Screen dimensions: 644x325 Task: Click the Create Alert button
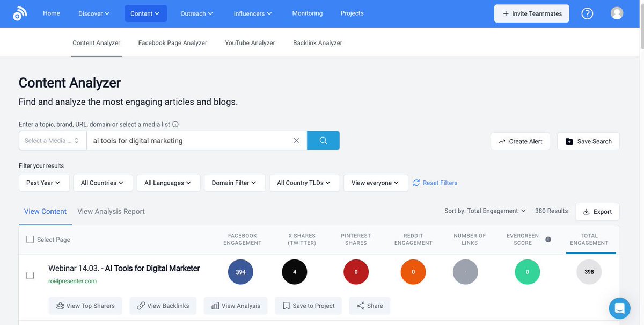(520, 141)
